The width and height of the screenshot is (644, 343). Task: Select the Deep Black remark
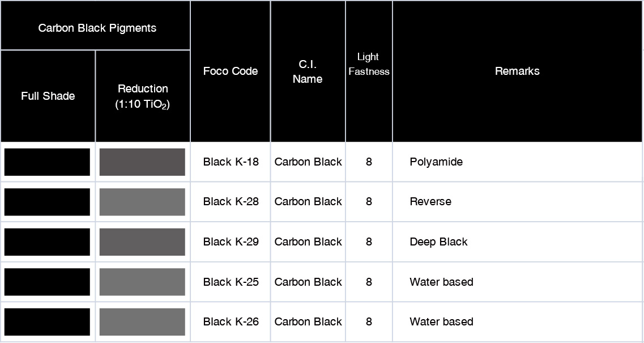click(438, 242)
